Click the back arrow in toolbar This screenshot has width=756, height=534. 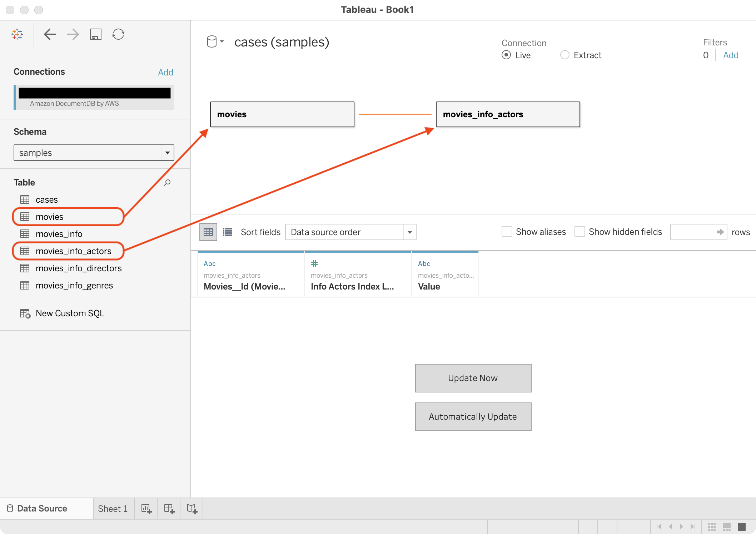(x=50, y=34)
